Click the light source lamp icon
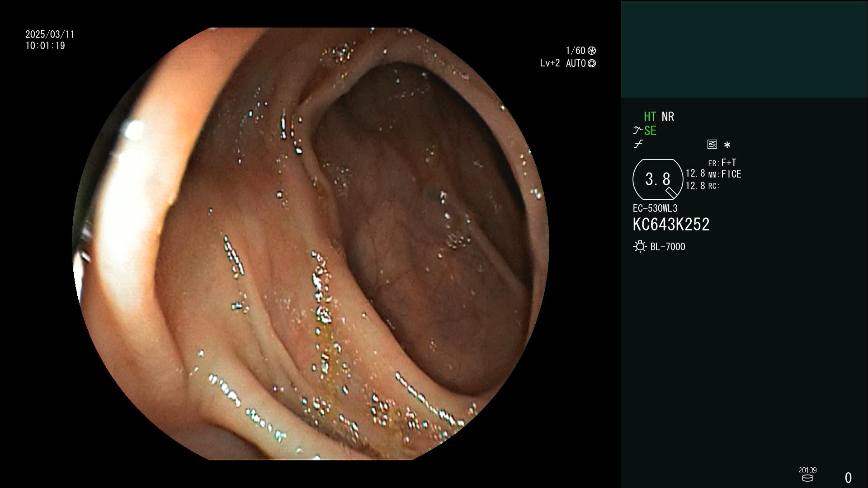 pyautogui.click(x=640, y=247)
